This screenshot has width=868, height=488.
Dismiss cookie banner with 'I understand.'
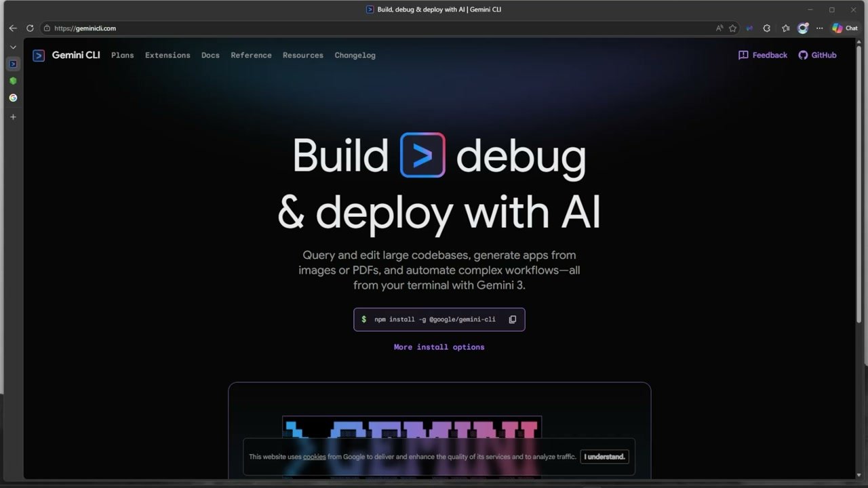click(604, 457)
